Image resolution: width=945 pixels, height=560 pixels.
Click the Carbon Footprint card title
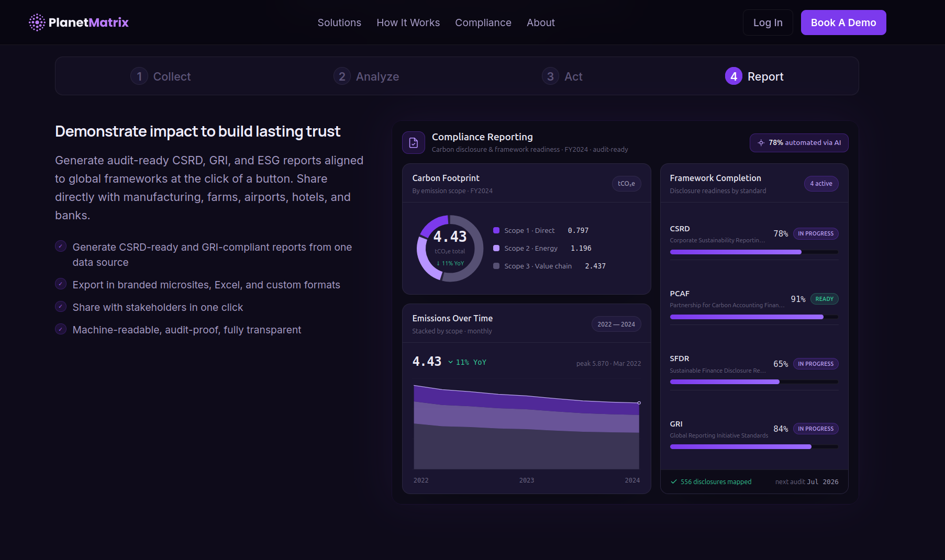[446, 178]
